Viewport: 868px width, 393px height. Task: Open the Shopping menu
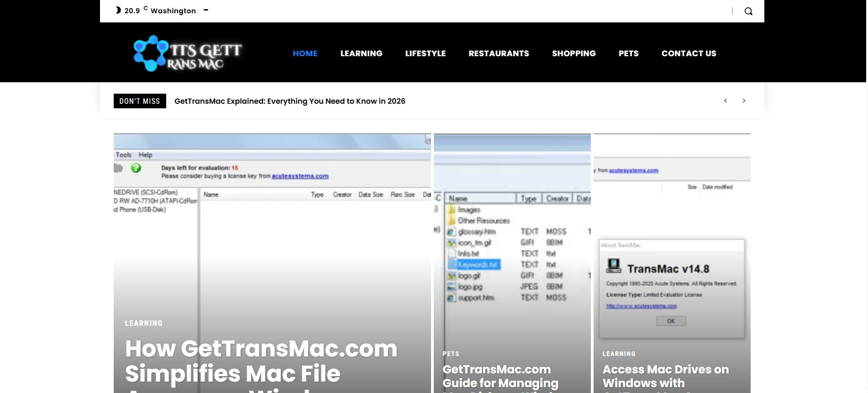pyautogui.click(x=574, y=53)
